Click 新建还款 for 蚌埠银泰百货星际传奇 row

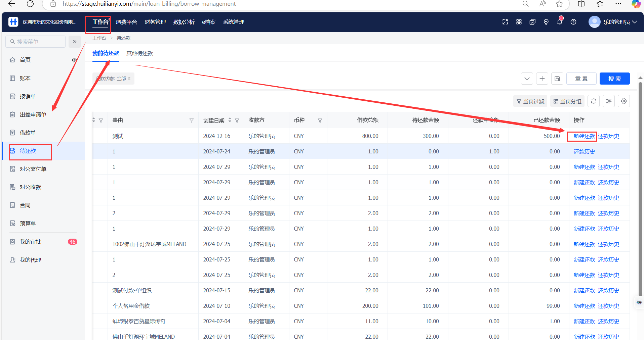tap(584, 321)
